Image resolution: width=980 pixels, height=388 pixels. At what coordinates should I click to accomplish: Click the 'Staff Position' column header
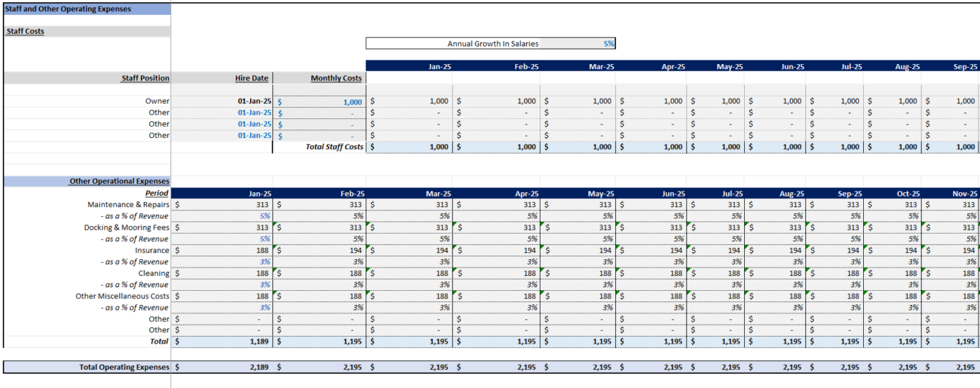[x=87, y=78]
